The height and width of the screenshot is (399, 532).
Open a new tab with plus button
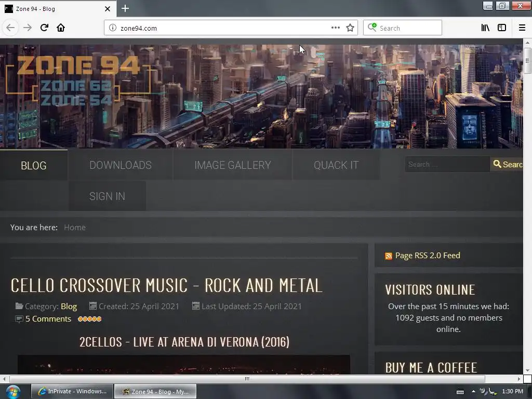click(x=125, y=8)
